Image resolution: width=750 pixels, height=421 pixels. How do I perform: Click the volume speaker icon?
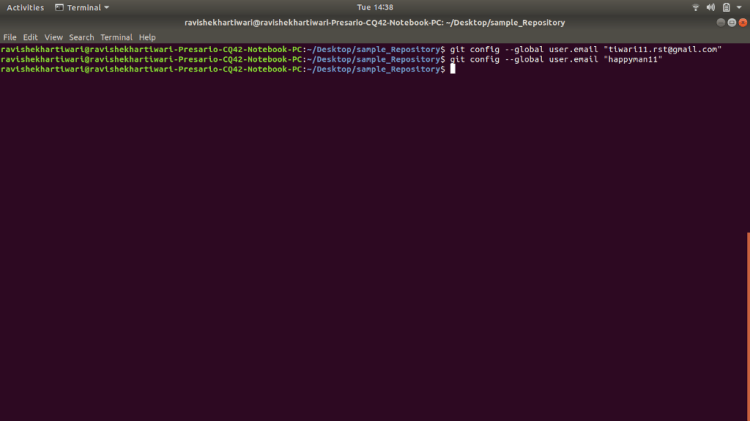[711, 7]
